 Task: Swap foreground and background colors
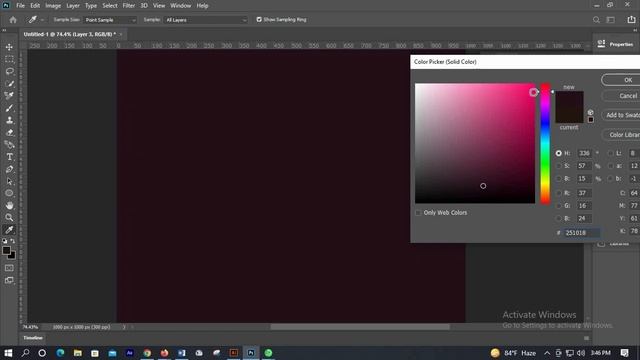(13, 241)
